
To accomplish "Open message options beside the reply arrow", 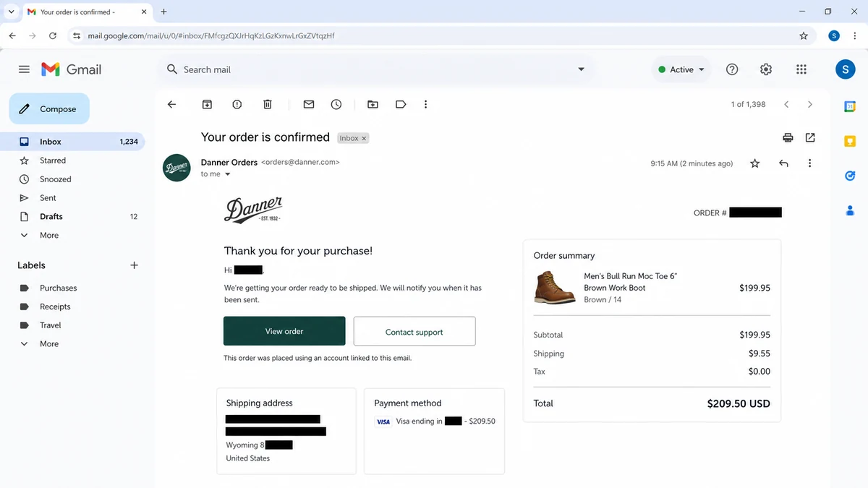I will click(810, 163).
